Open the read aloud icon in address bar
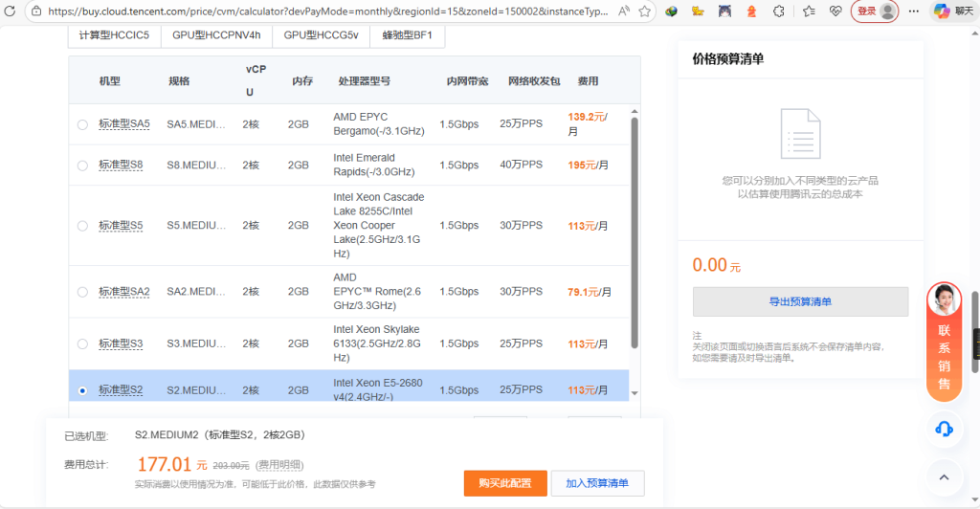Image resolution: width=980 pixels, height=509 pixels. point(624,11)
